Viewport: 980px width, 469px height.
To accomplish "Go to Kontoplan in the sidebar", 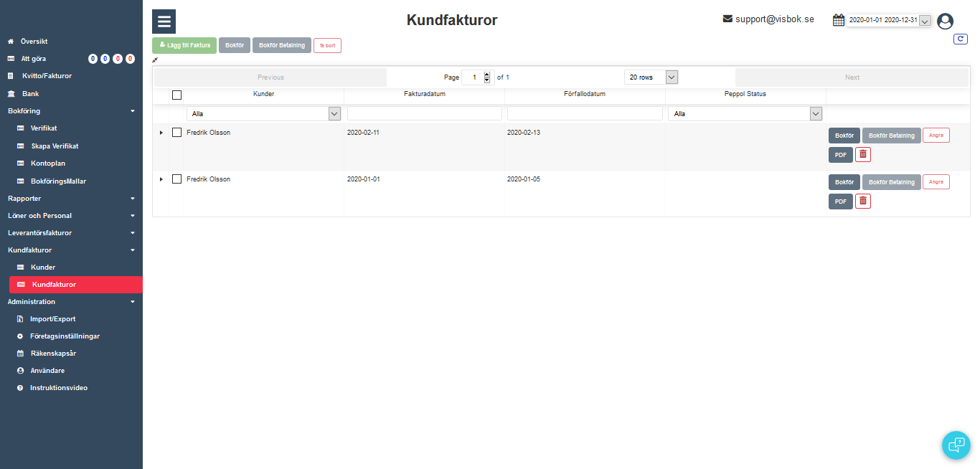I will point(47,164).
